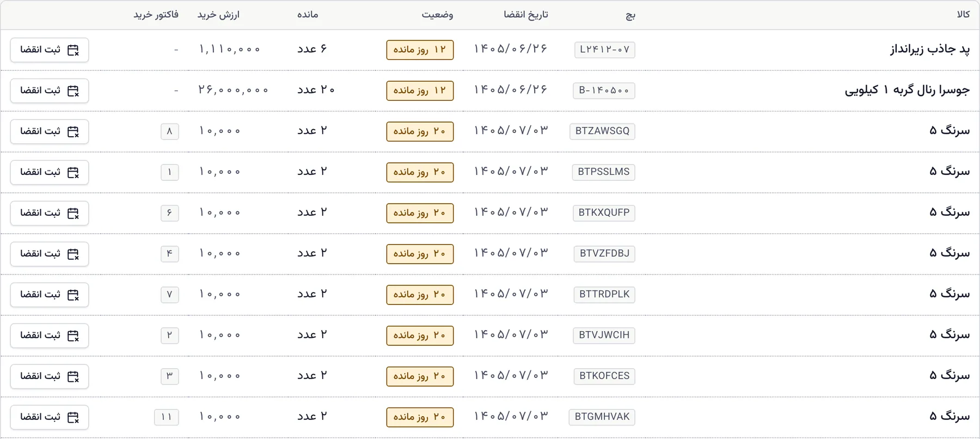Select batch tag B-140500
This screenshot has width=980, height=439.
point(604,90)
